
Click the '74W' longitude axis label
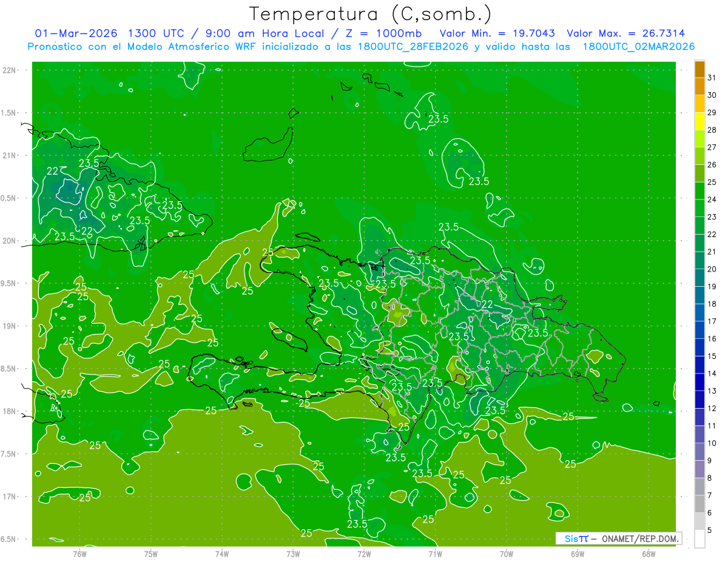221,554
